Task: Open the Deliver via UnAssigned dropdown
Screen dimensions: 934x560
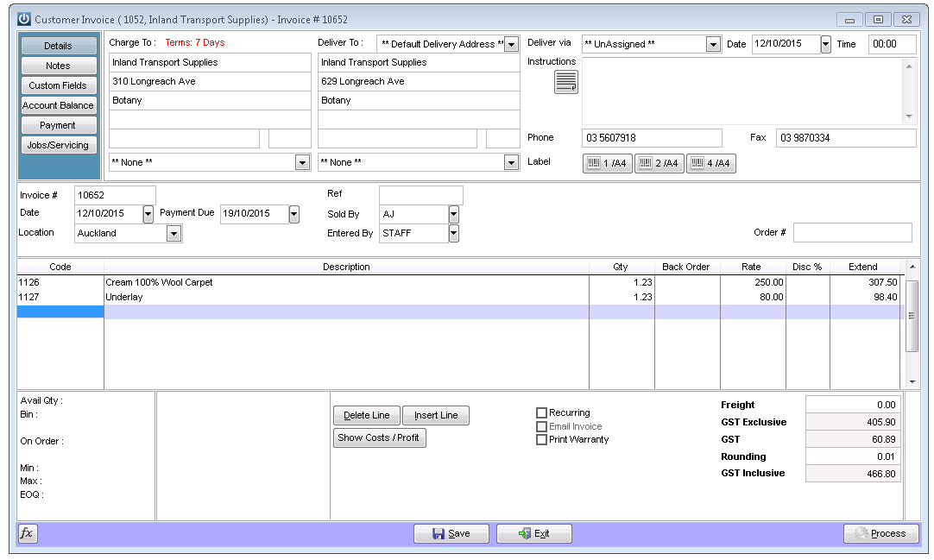Action: point(713,44)
